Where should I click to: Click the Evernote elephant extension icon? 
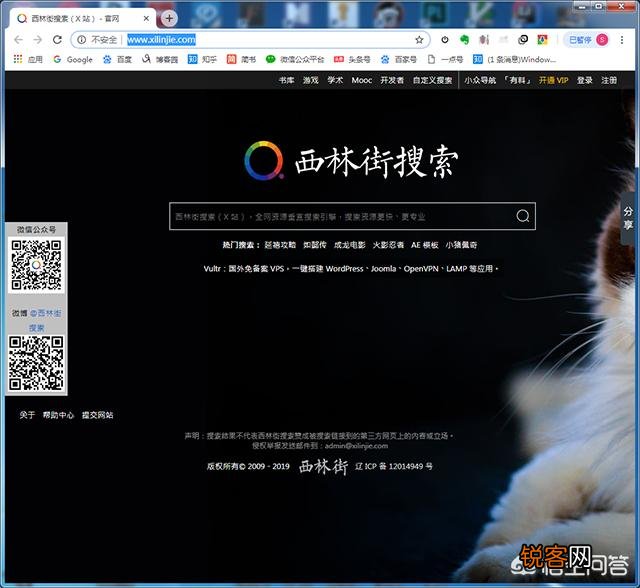(464, 40)
